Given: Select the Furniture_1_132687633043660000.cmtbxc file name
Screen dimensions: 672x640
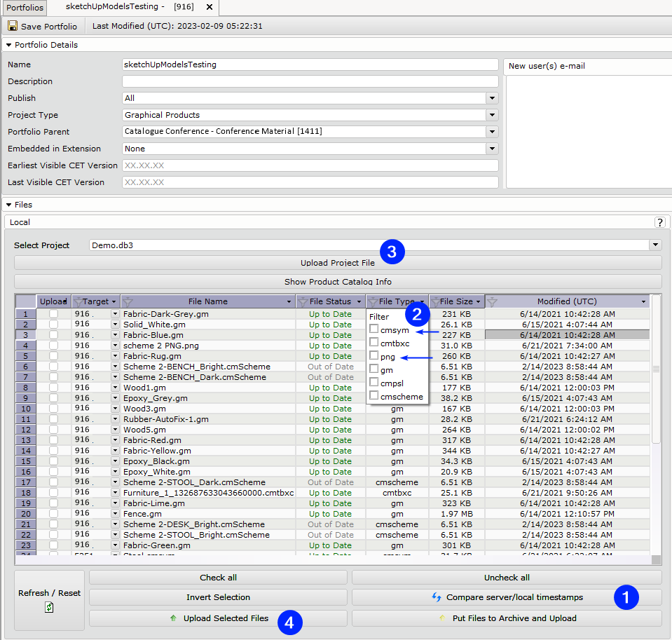Looking at the screenshot, I should coord(208,493).
